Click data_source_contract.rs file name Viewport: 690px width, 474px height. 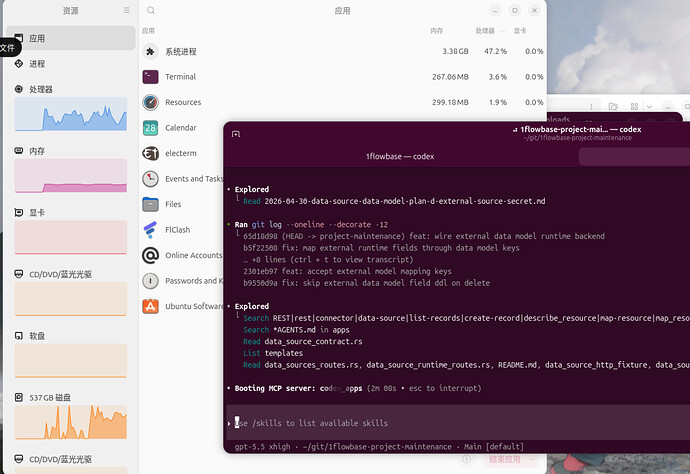(313, 342)
